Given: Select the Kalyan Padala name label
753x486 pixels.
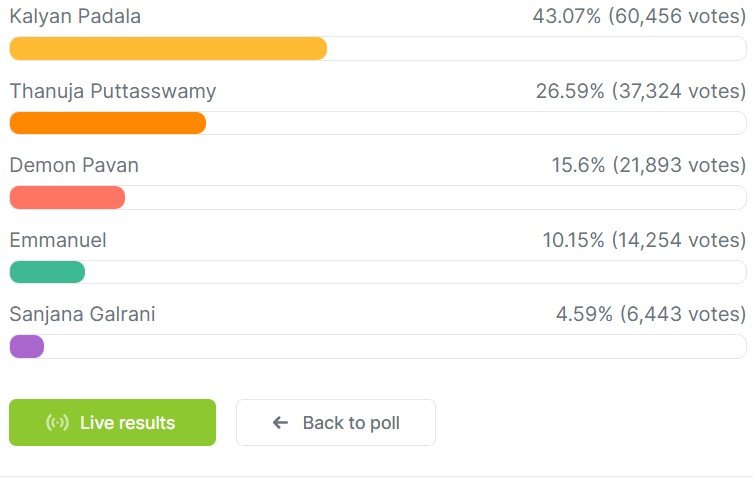Looking at the screenshot, I should point(75,16).
